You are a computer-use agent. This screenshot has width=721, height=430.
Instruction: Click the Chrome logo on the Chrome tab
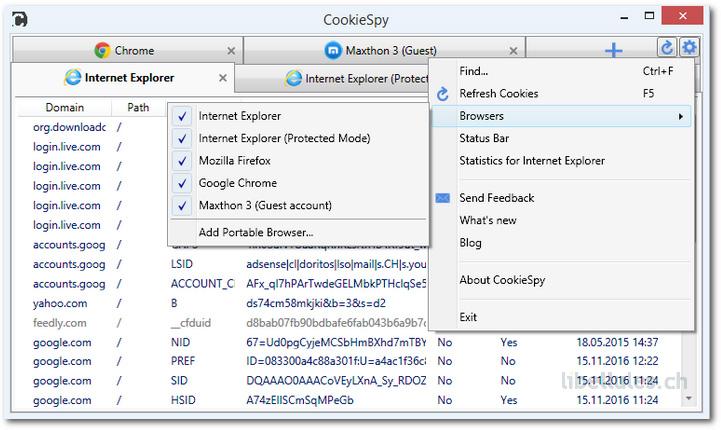(102, 50)
